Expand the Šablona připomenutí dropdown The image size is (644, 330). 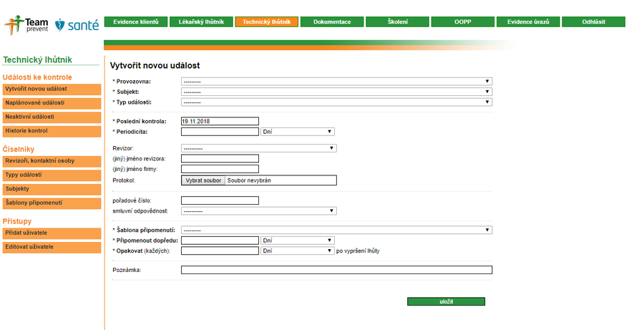[x=336, y=230]
